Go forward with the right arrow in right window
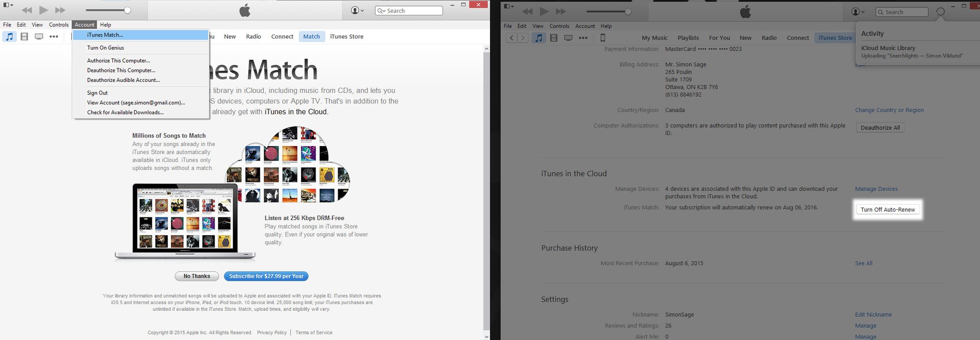 (x=523, y=38)
